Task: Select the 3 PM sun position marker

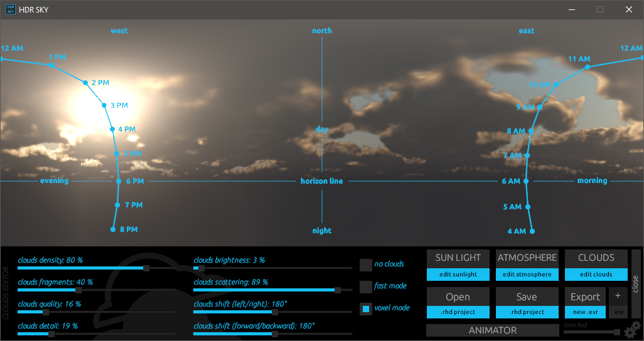Action: click(104, 105)
